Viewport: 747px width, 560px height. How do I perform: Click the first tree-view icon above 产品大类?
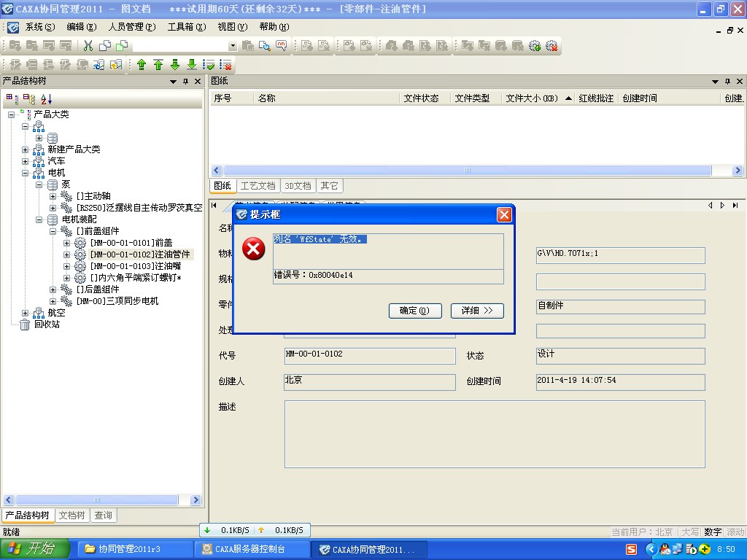click(x=12, y=99)
